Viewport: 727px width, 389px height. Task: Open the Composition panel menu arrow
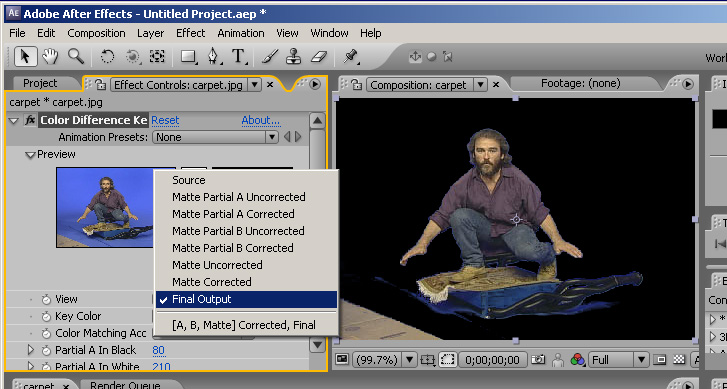[688, 84]
